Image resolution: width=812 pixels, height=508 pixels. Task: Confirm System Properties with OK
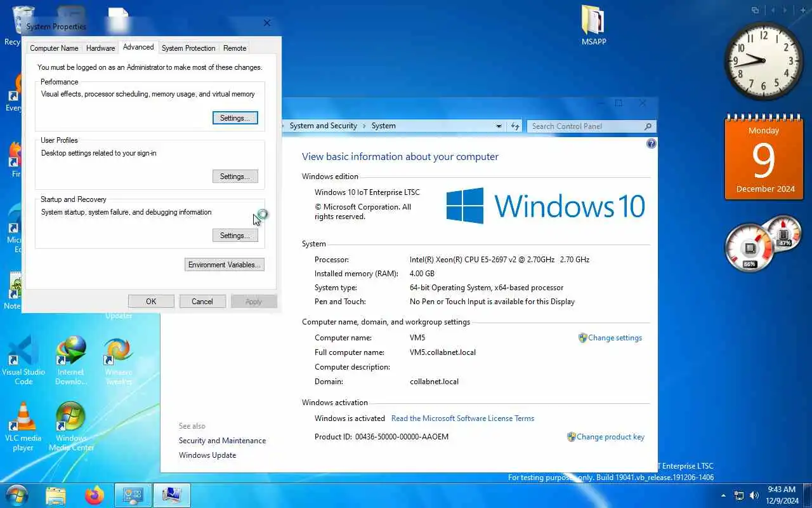tap(151, 302)
